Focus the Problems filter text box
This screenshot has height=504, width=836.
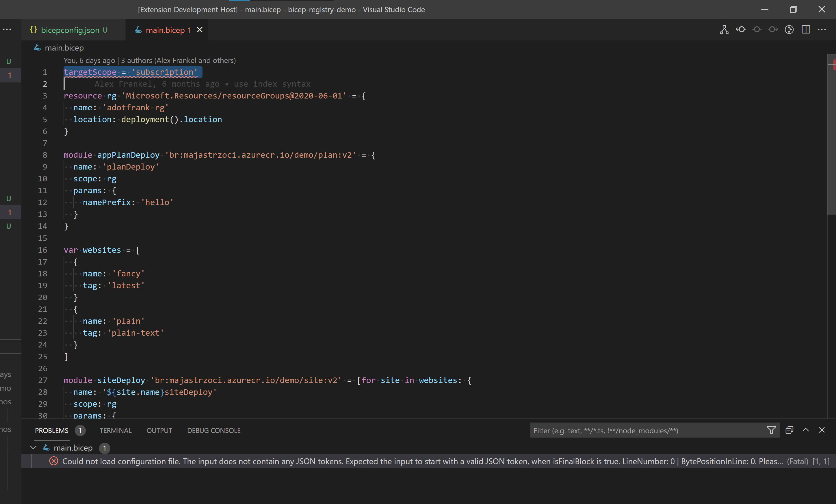pos(648,430)
